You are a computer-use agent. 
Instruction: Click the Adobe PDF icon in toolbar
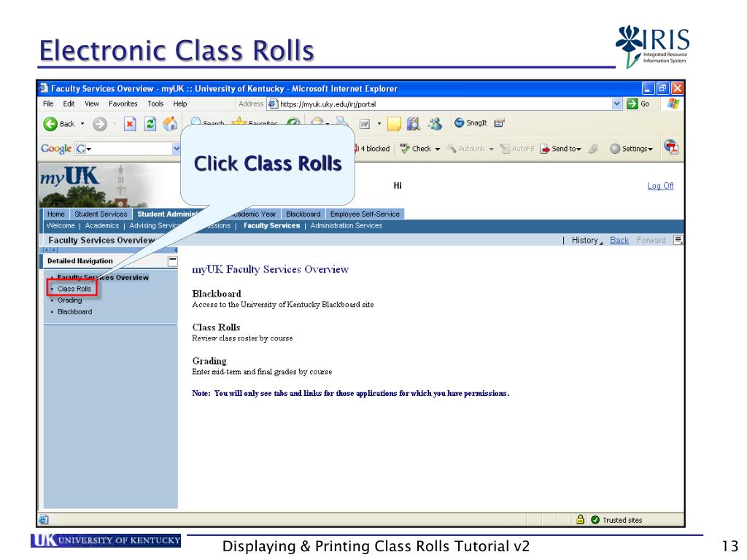pyautogui.click(x=671, y=147)
